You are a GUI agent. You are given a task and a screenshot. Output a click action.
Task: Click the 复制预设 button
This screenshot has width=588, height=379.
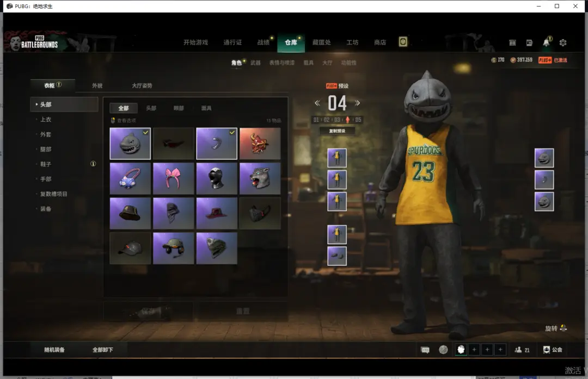click(x=337, y=131)
